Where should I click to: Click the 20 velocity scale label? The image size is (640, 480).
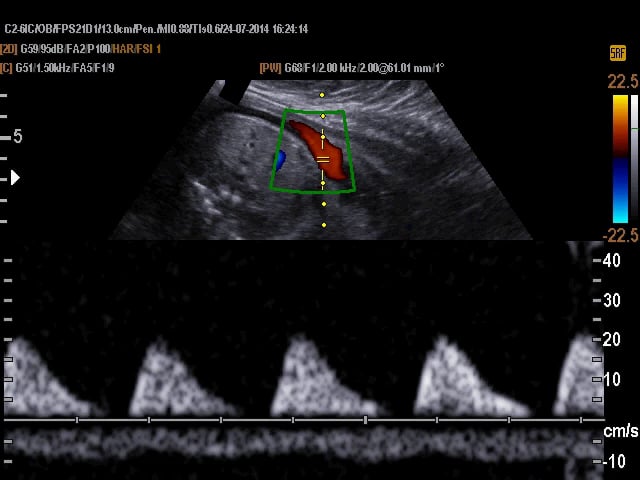click(611, 340)
